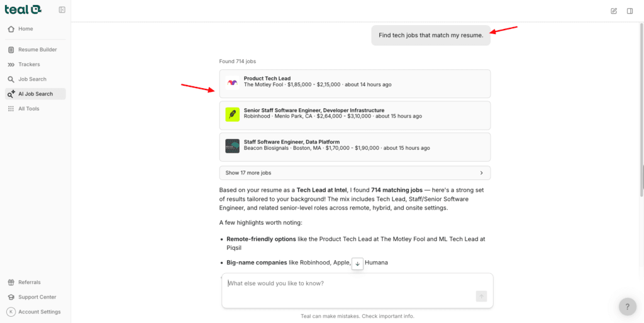Screen dimensions: 644x323
Task: Click the Beacon Biosignals logo
Action: 233,146
